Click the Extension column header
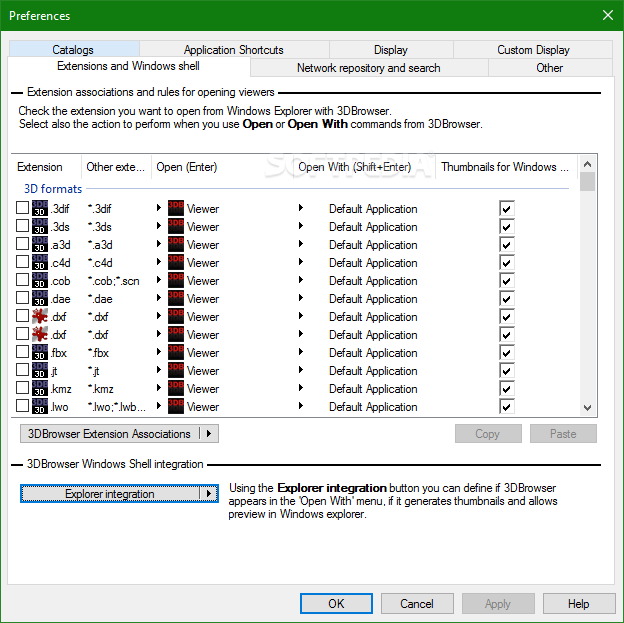The image size is (624, 623). 46,167
